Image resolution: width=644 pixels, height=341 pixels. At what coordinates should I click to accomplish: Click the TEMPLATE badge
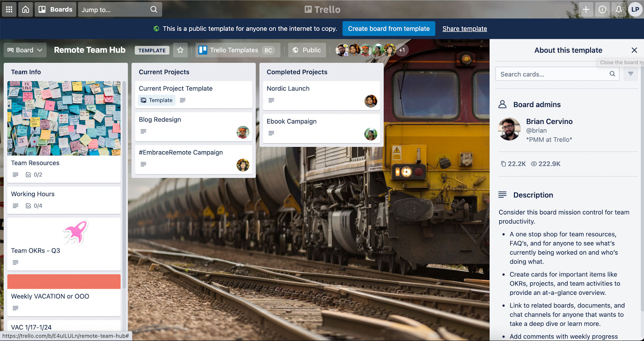pos(152,50)
